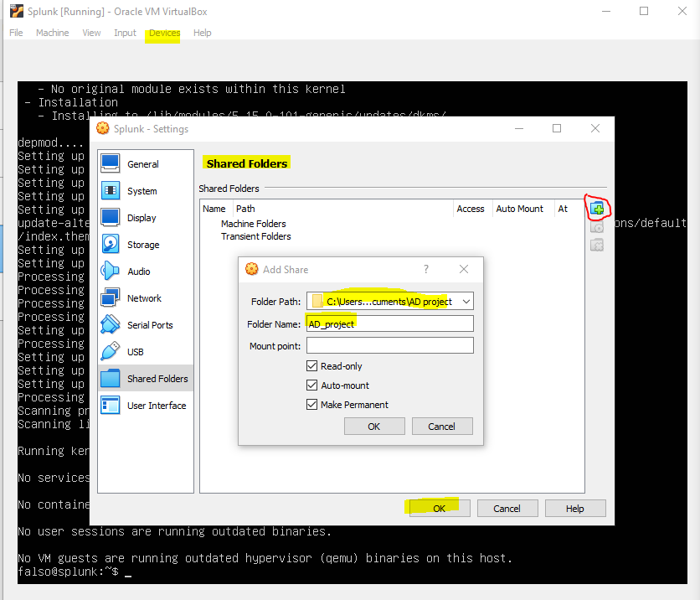Expand the Folder Path dropdown arrow
The height and width of the screenshot is (600, 700).
[x=466, y=302]
